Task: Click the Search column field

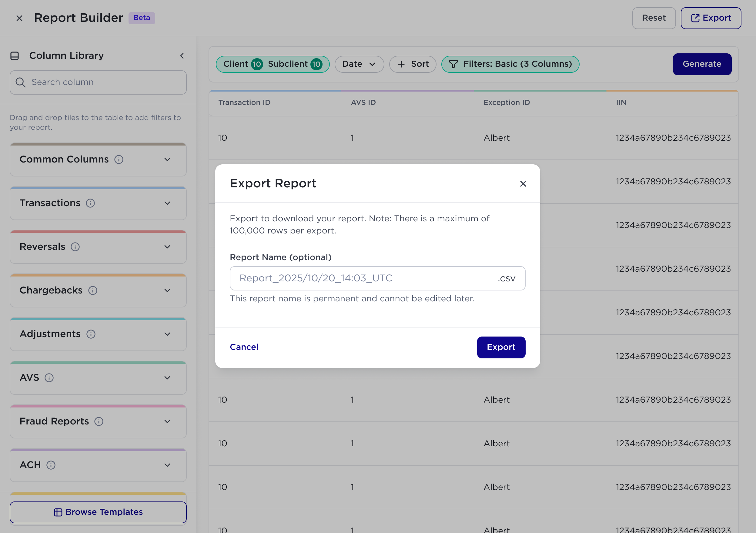Action: click(98, 82)
